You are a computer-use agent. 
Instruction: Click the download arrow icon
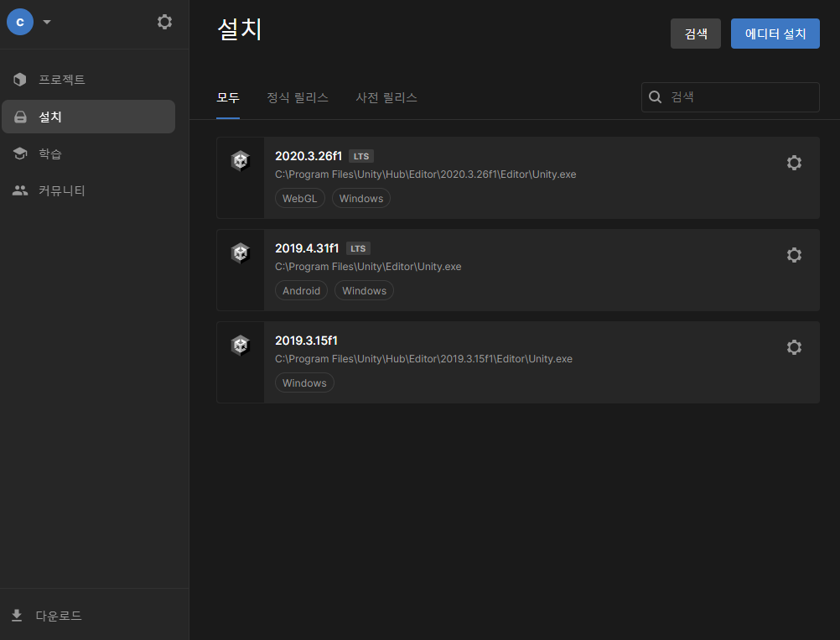[17, 616]
